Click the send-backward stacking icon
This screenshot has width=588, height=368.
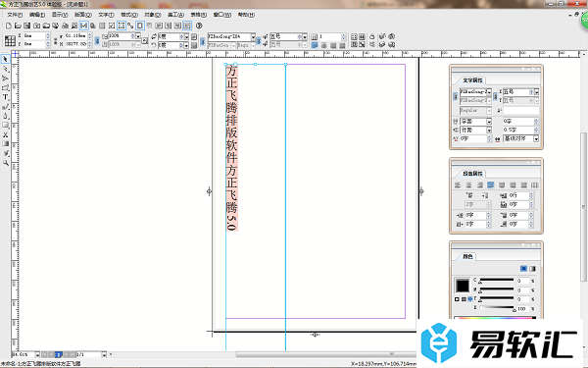coord(382,45)
